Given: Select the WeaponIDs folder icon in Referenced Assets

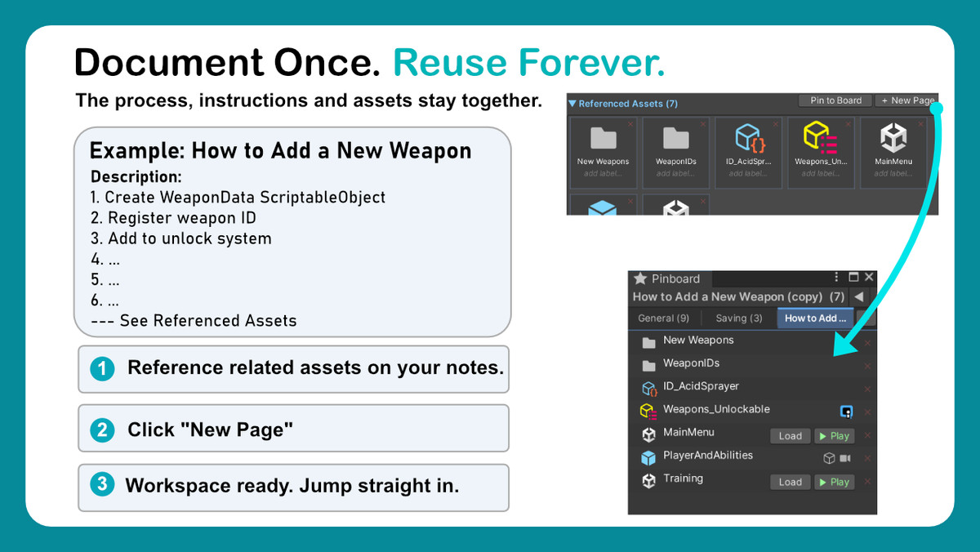Looking at the screenshot, I should [676, 138].
